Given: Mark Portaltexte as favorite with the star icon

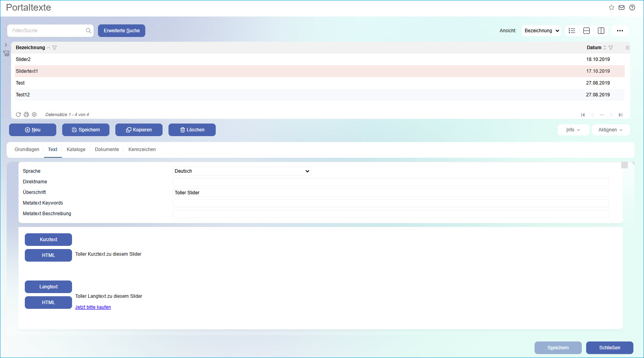Looking at the screenshot, I should tap(611, 7).
